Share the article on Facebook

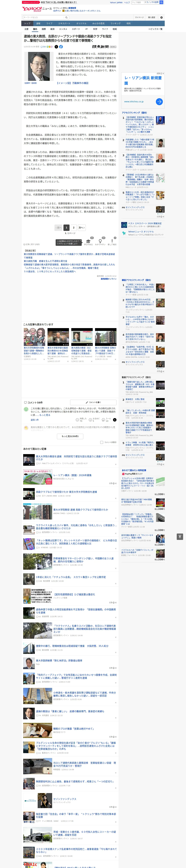click(61, 47)
